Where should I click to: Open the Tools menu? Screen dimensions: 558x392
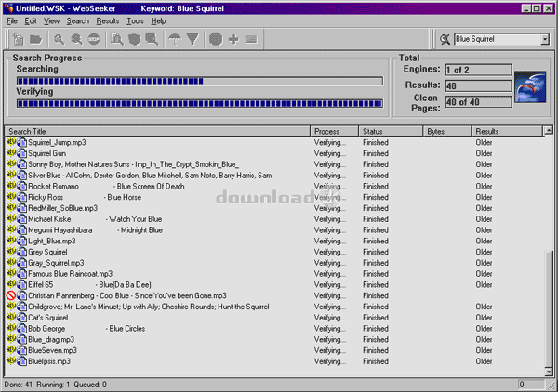(135, 21)
